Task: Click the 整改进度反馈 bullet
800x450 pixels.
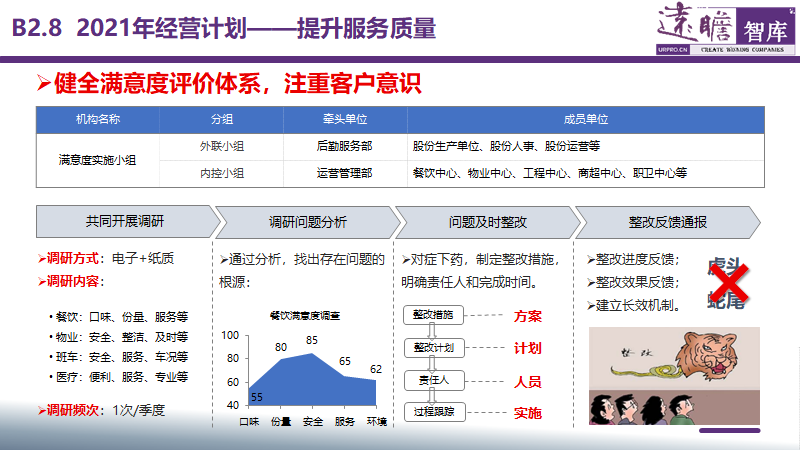Action: click(x=633, y=259)
